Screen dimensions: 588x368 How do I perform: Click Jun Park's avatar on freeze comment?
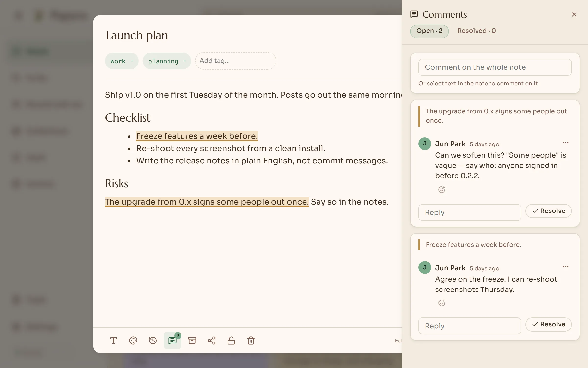[x=425, y=267]
